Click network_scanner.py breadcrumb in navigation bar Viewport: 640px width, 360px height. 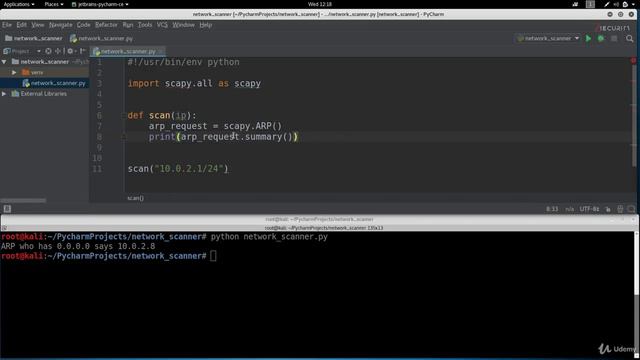[102, 38]
